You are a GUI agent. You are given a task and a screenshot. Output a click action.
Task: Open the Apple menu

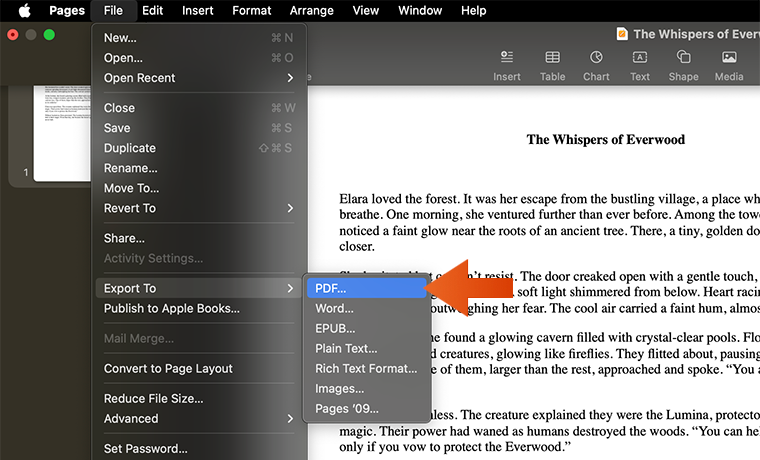pyautogui.click(x=24, y=10)
